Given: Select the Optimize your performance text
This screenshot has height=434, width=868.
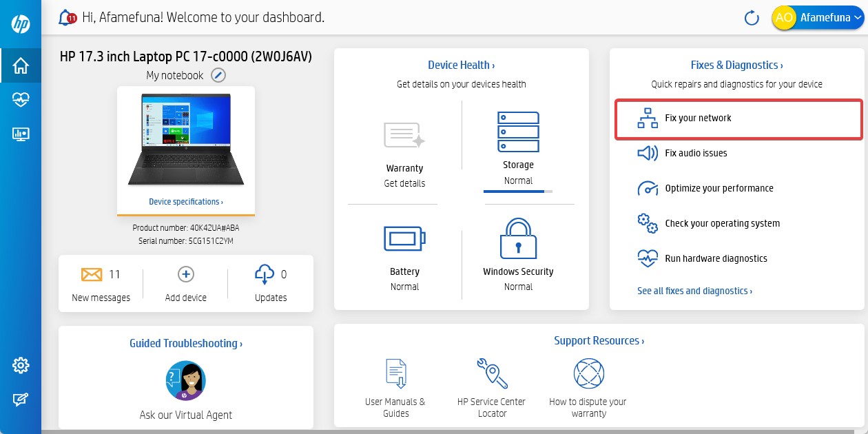Looking at the screenshot, I should click(x=719, y=188).
